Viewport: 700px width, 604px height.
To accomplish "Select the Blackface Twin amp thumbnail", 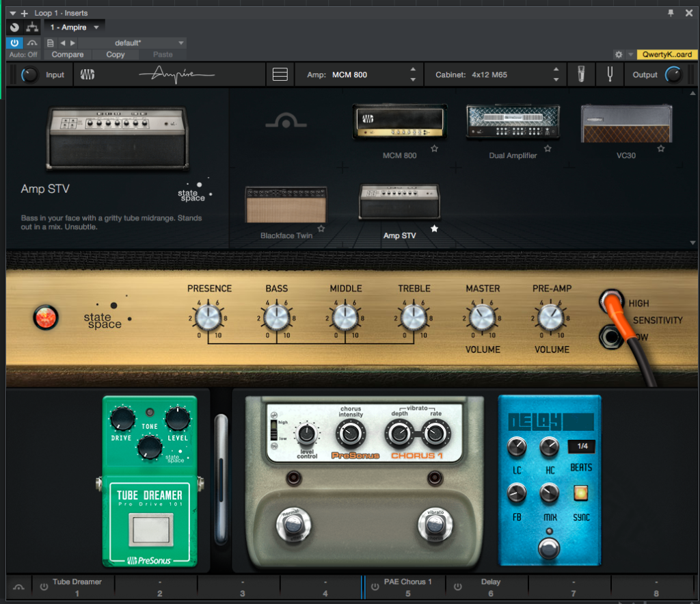I will (286, 205).
